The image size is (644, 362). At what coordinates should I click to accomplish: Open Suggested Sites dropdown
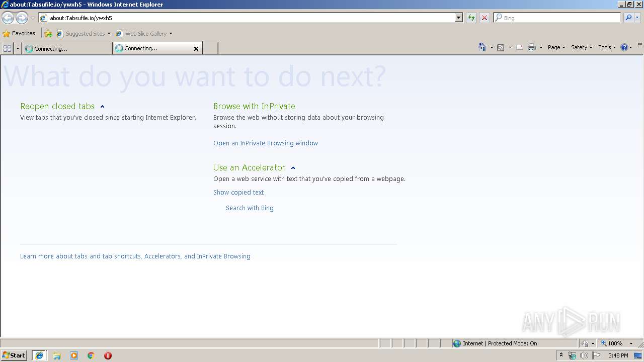84,34
